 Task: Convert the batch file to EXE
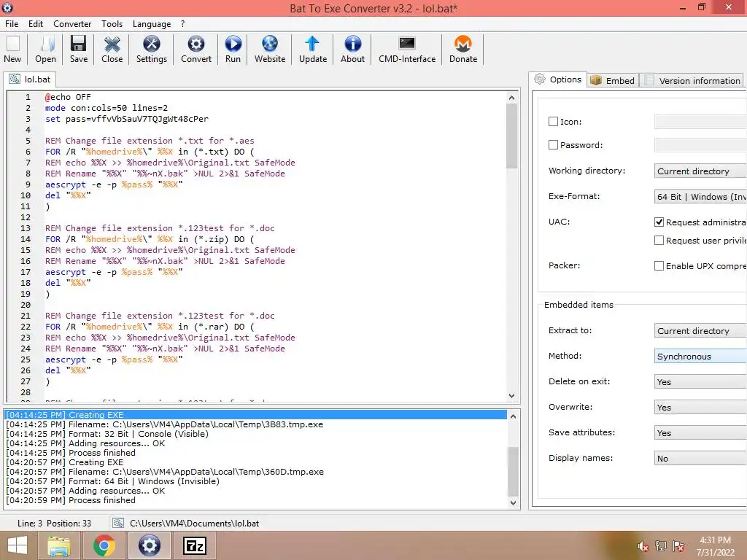click(x=196, y=50)
